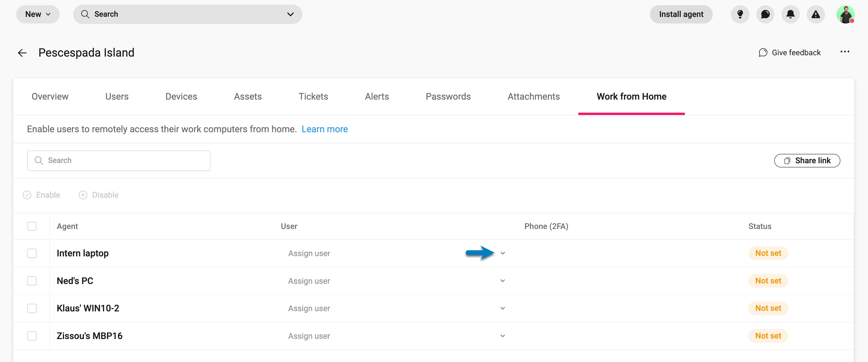868x362 pixels.
Task: Click the alerts warning triangle icon
Action: coord(816,14)
